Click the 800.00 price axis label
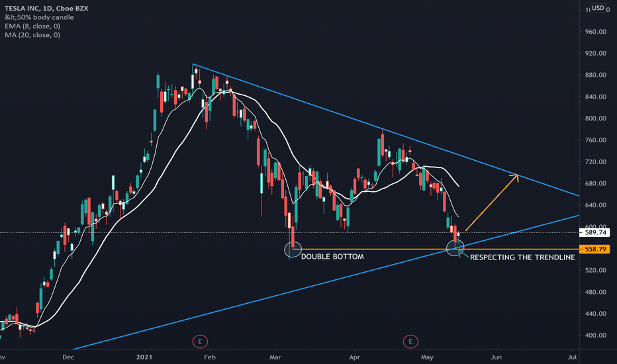The height and width of the screenshot is (364, 617). click(596, 118)
